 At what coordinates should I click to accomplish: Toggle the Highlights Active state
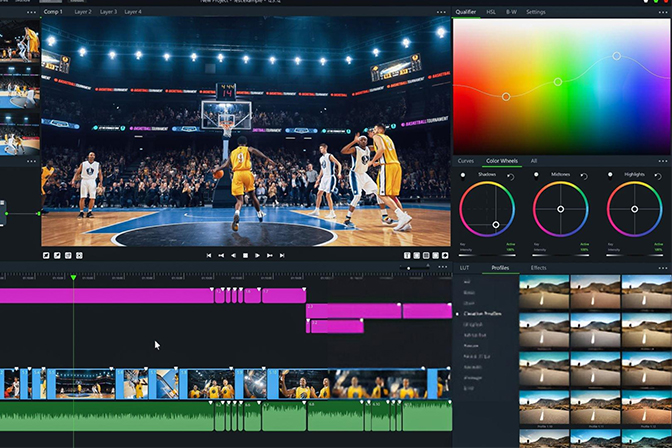pos(658,244)
